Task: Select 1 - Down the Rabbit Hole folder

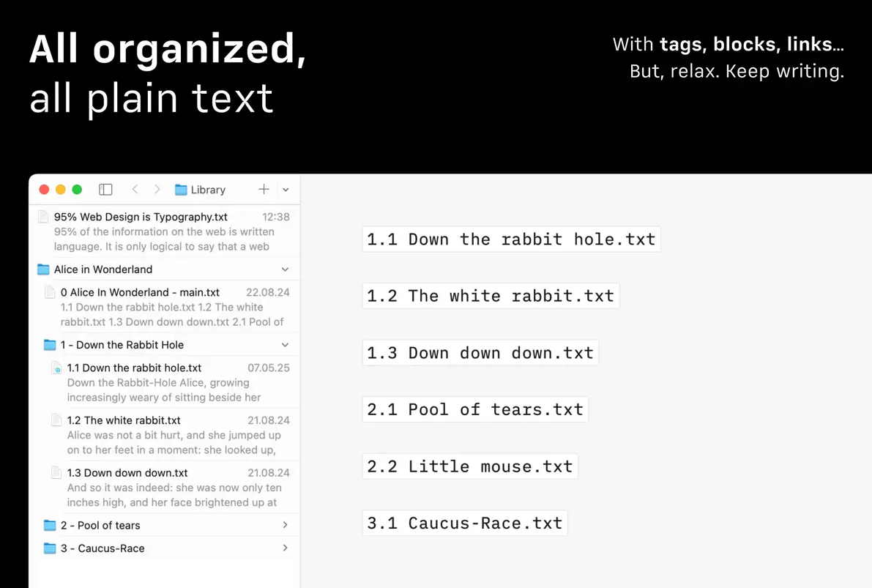Action: (x=165, y=345)
